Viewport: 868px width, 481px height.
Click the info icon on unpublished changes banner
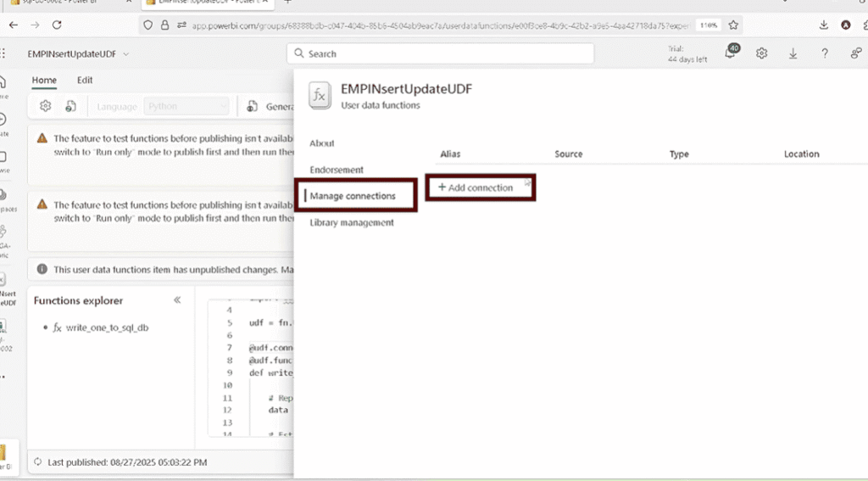(x=42, y=269)
